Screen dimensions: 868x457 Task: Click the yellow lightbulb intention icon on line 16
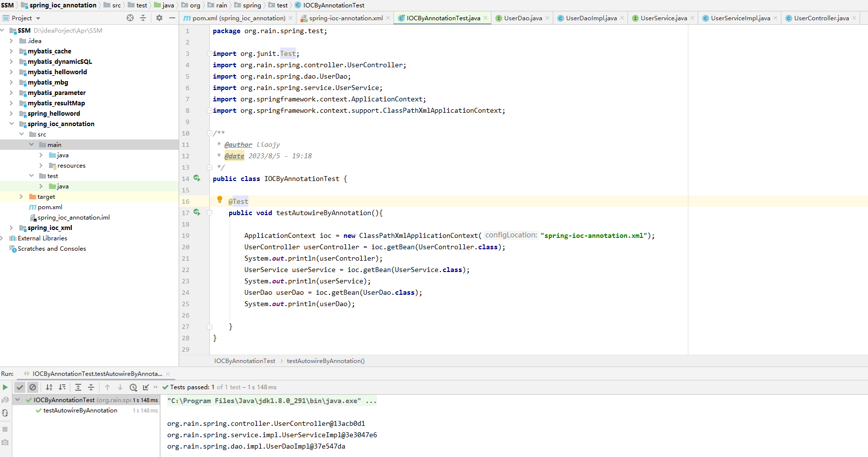220,200
